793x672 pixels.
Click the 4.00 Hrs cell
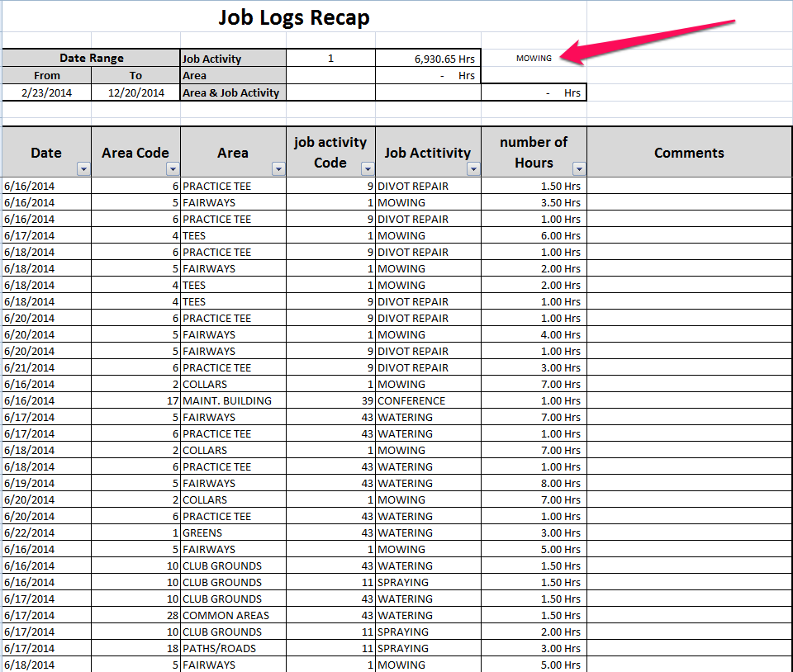pyautogui.click(x=534, y=334)
